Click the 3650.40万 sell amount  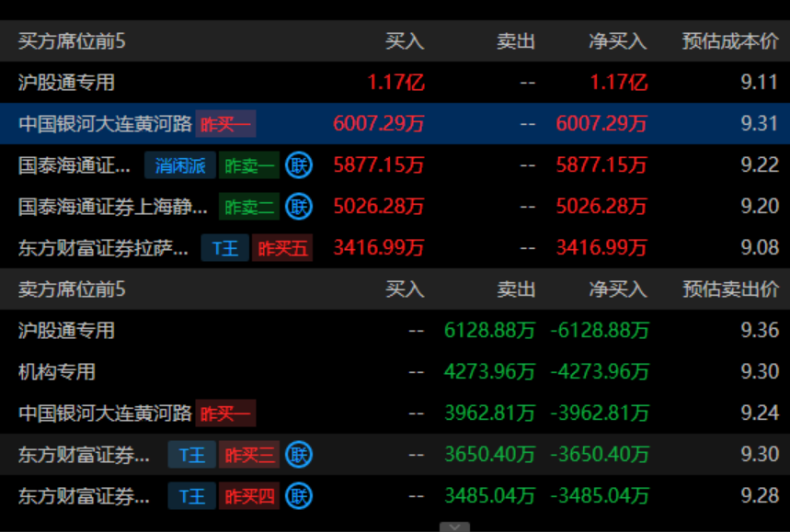[x=489, y=455]
